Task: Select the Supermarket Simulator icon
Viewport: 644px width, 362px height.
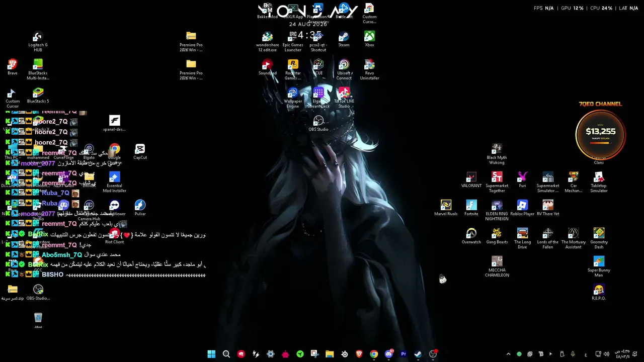Action: 548,183
